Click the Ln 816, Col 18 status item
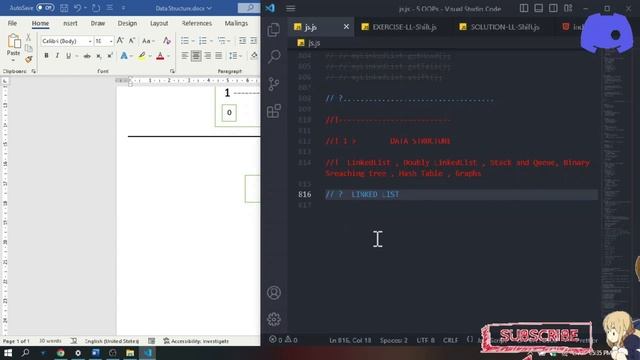The image size is (640, 360). tap(350, 340)
